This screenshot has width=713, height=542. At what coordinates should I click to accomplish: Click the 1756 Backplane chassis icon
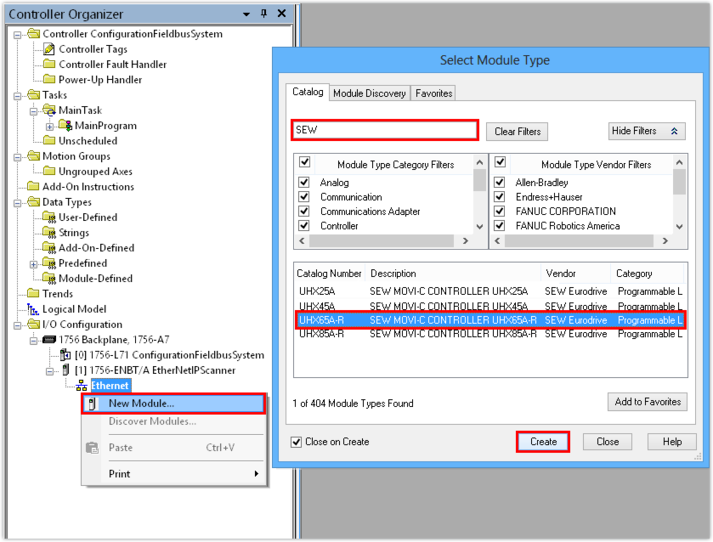click(x=49, y=340)
